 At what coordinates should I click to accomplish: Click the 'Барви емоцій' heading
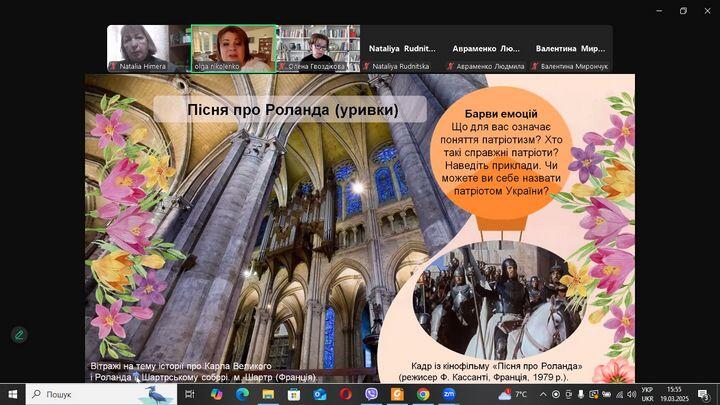501,113
